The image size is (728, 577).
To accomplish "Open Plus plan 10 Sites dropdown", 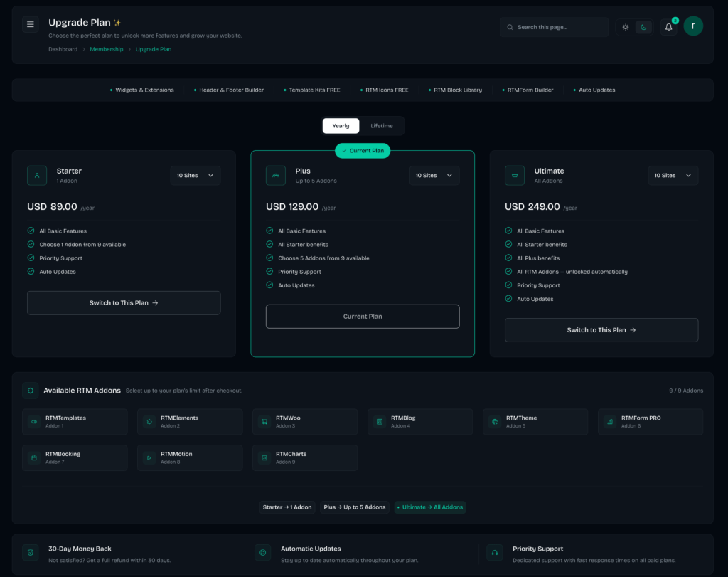I will [434, 175].
